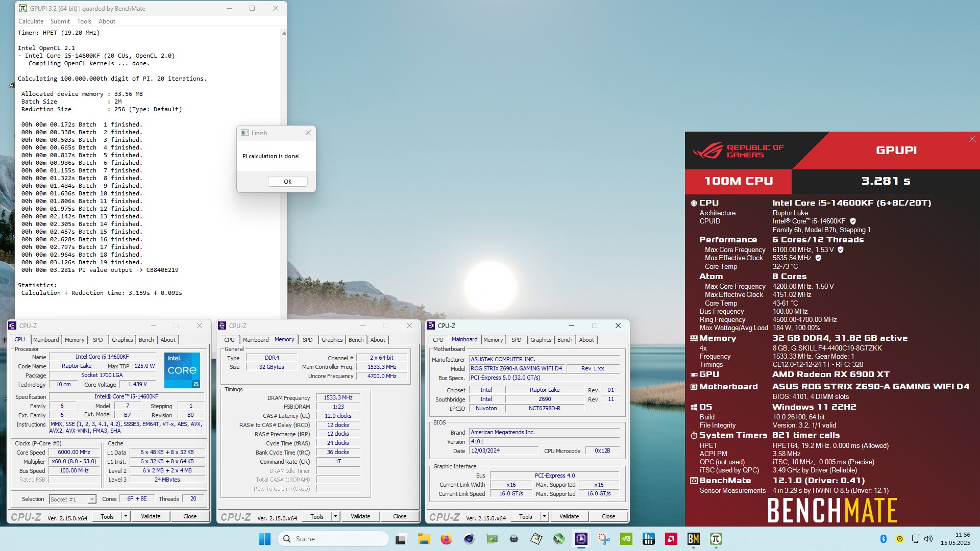The height and width of the screenshot is (551, 980).
Task: Open the NVIDIA taskbar icon
Action: tap(626, 539)
